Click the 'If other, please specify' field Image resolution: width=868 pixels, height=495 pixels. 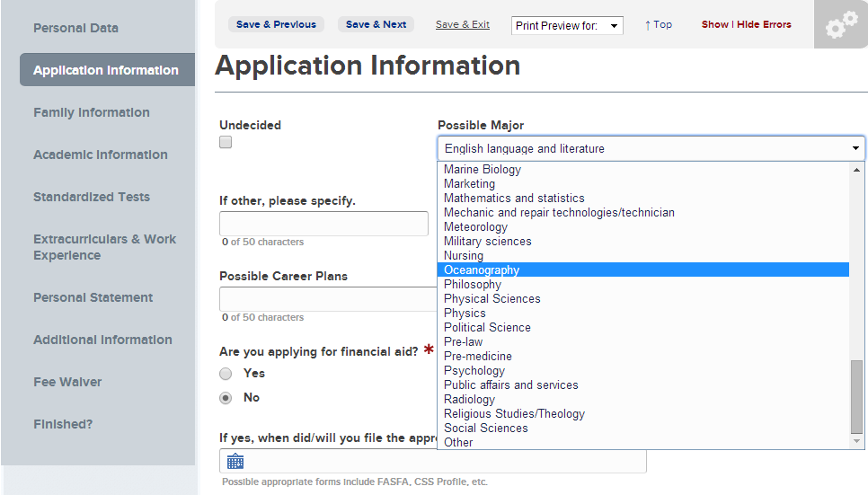pyautogui.click(x=323, y=224)
